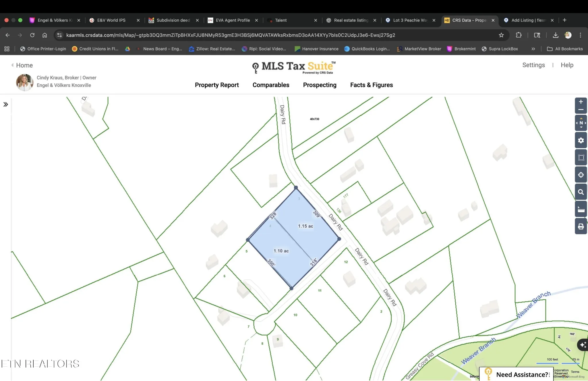Image resolution: width=588 pixels, height=381 pixels.
Task: Open the All Bookmarks folder
Action: [x=565, y=49]
